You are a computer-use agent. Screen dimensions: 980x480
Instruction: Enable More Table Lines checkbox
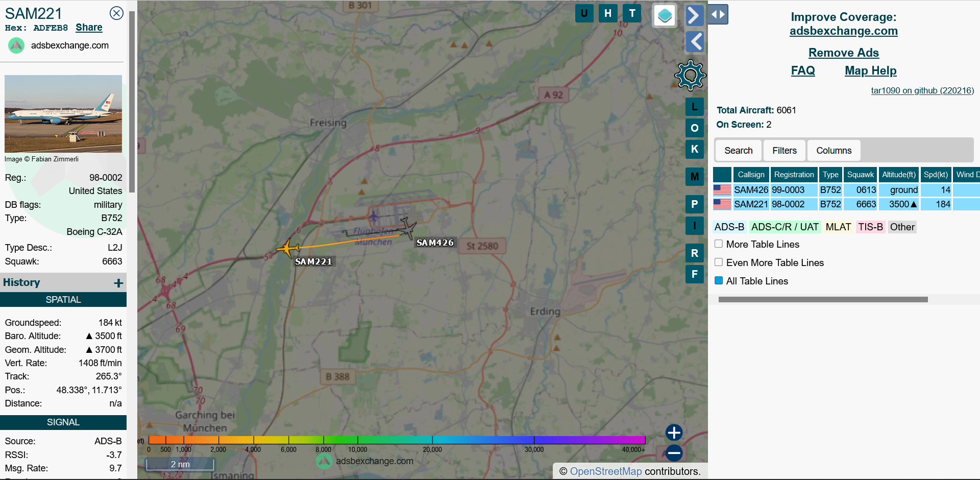[x=719, y=244]
